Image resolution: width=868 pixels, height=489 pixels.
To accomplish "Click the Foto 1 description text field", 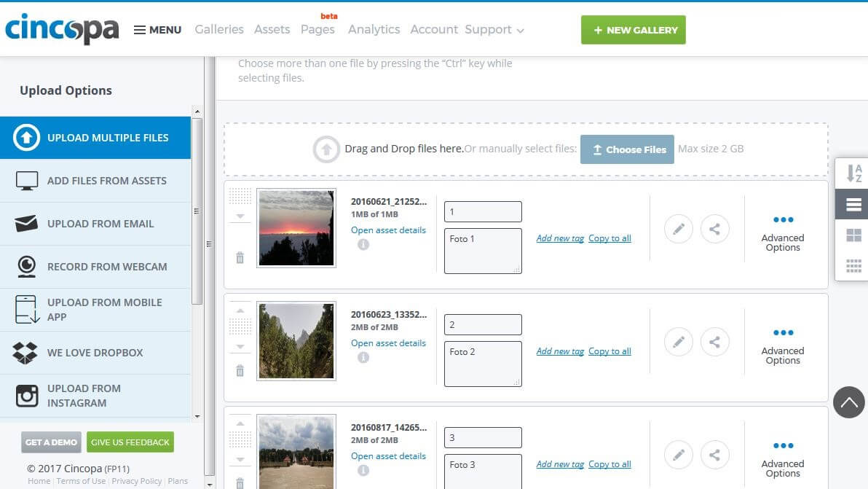I will tap(483, 251).
